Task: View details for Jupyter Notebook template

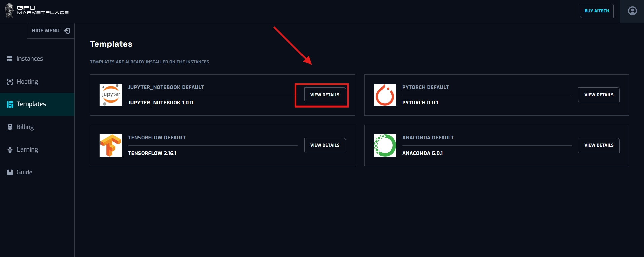Action: pyautogui.click(x=325, y=95)
